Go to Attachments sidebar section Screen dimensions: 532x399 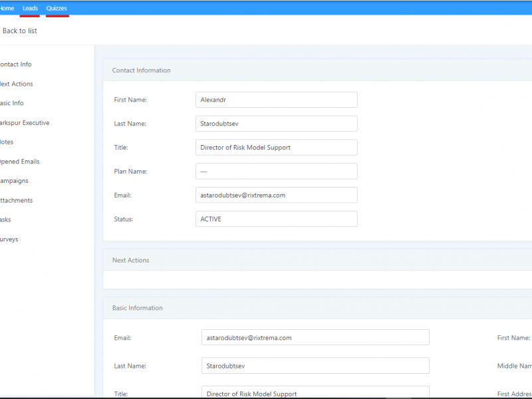pos(17,200)
